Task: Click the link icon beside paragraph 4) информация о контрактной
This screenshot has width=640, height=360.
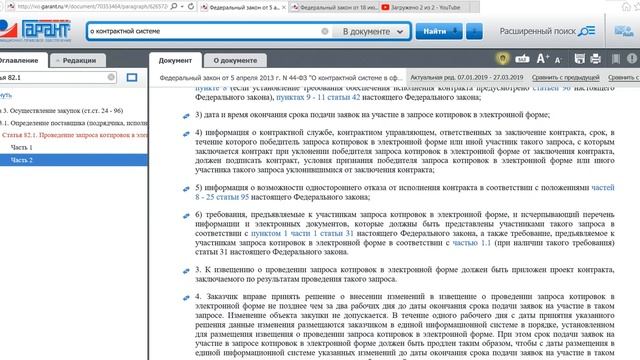Action: coord(186,133)
